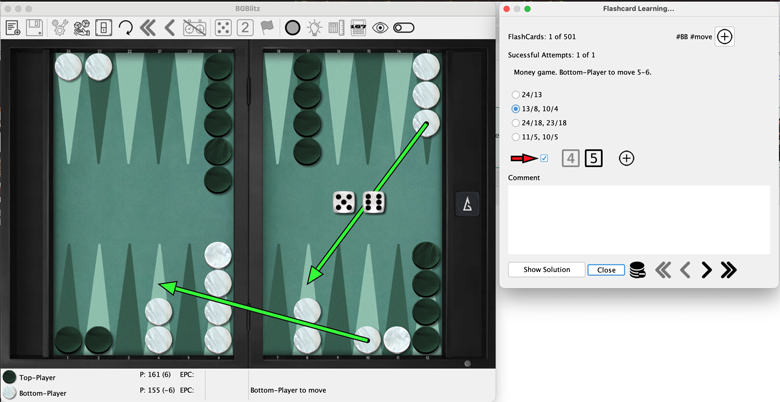Select the 24/13 move option
The height and width of the screenshot is (402, 780).
pyautogui.click(x=516, y=95)
